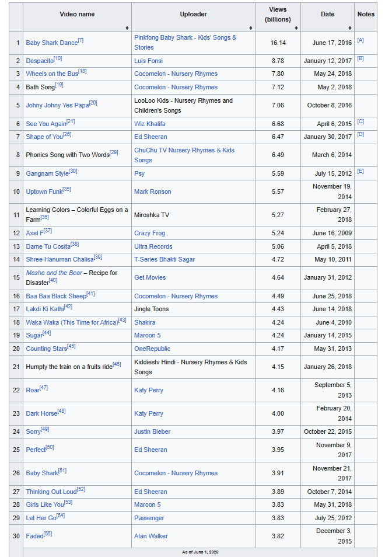This screenshot has height=557, width=392.
Task: Open reference [7] next to Baby Shark Dance
Action: (x=80, y=40)
